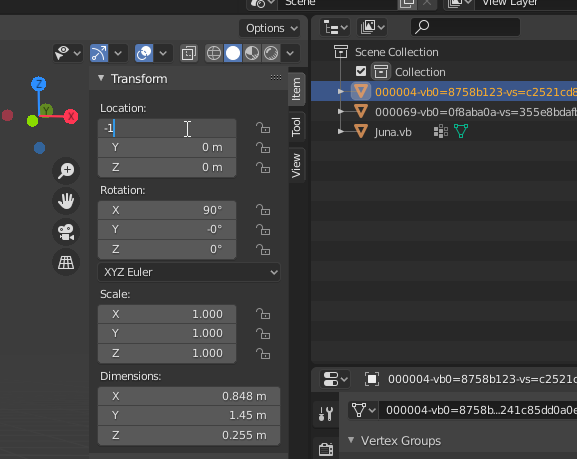Screen dimensions: 577x459
Task: Toggle X-ray mode icon
Action: 189,53
